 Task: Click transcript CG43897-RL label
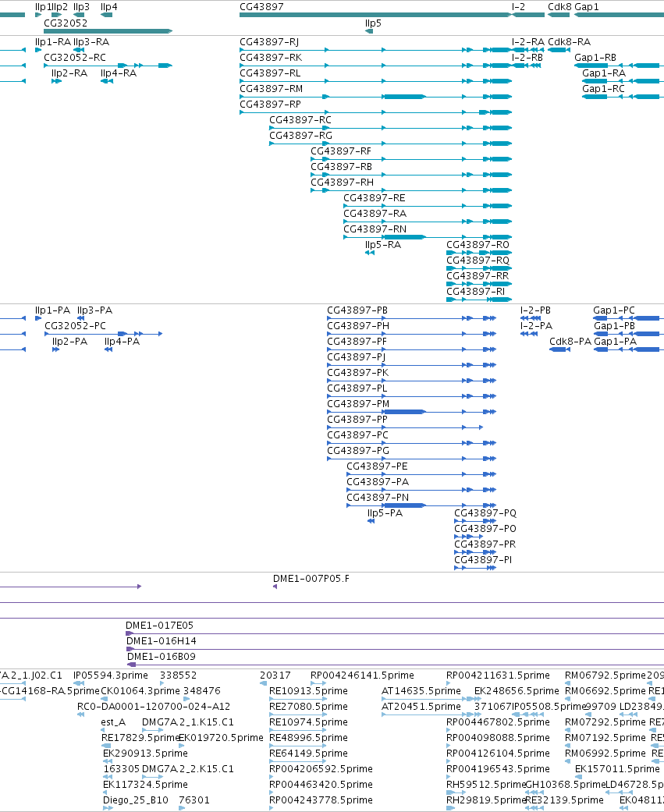point(270,73)
